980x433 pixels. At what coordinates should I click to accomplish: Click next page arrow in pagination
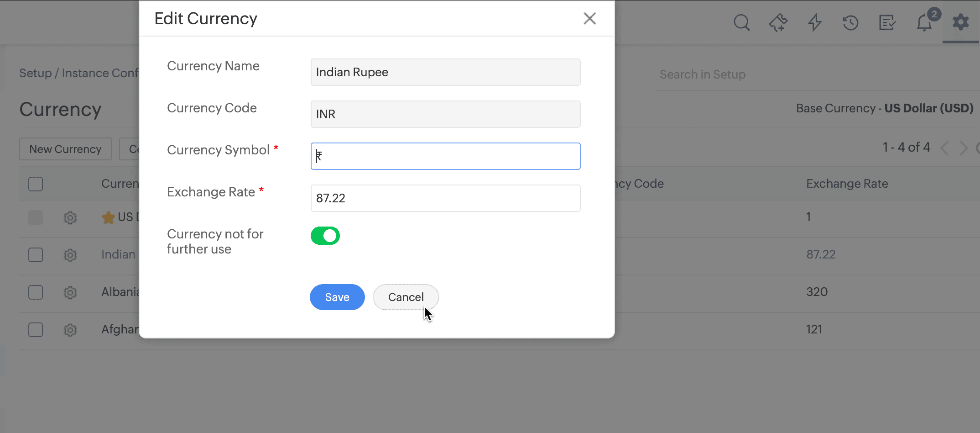pyautogui.click(x=964, y=148)
